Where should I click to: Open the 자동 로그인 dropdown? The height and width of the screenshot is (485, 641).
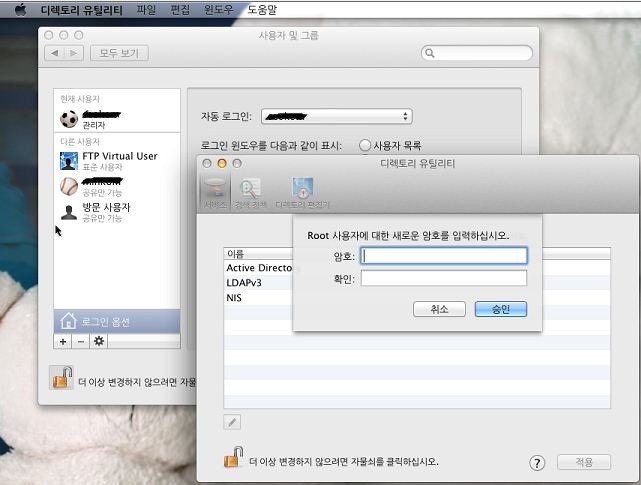click(x=336, y=116)
